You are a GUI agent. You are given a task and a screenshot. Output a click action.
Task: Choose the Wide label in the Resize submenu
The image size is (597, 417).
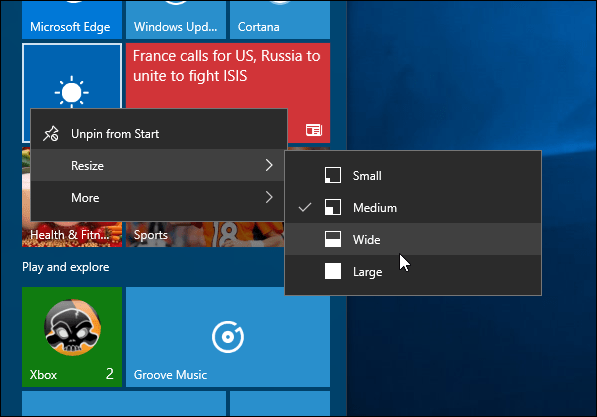(x=367, y=240)
